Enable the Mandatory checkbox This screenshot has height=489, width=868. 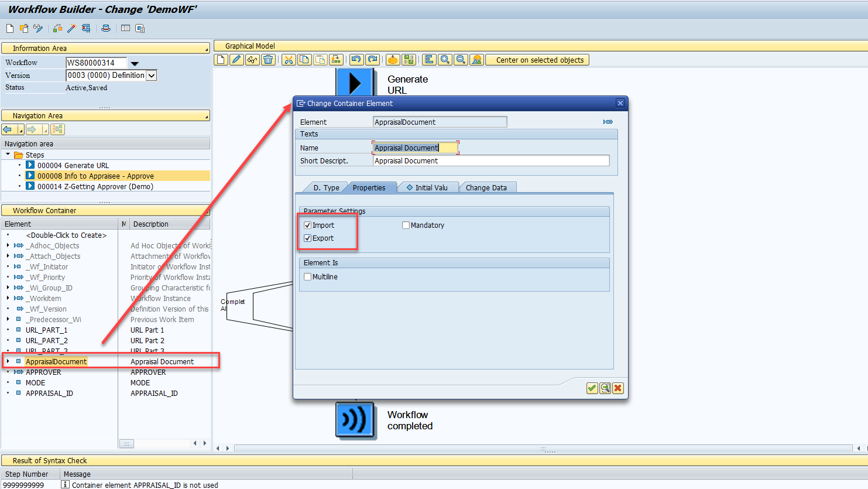point(406,225)
